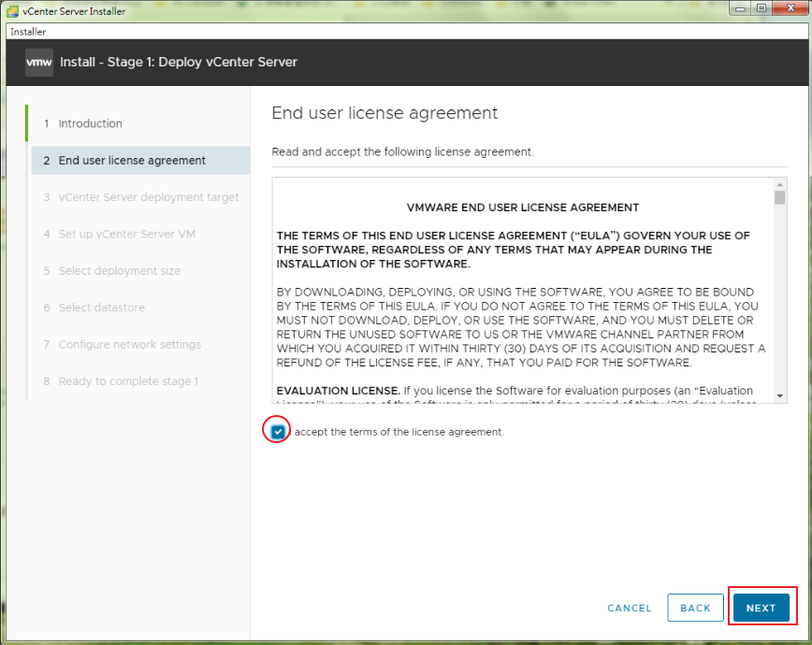Click 'Read and accept the following license agreement' text
This screenshot has width=812, height=645.
click(x=402, y=151)
